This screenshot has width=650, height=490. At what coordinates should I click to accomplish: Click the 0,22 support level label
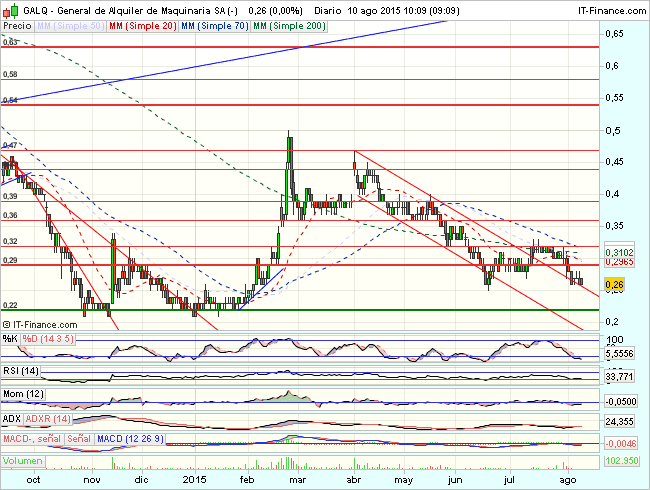point(10,305)
